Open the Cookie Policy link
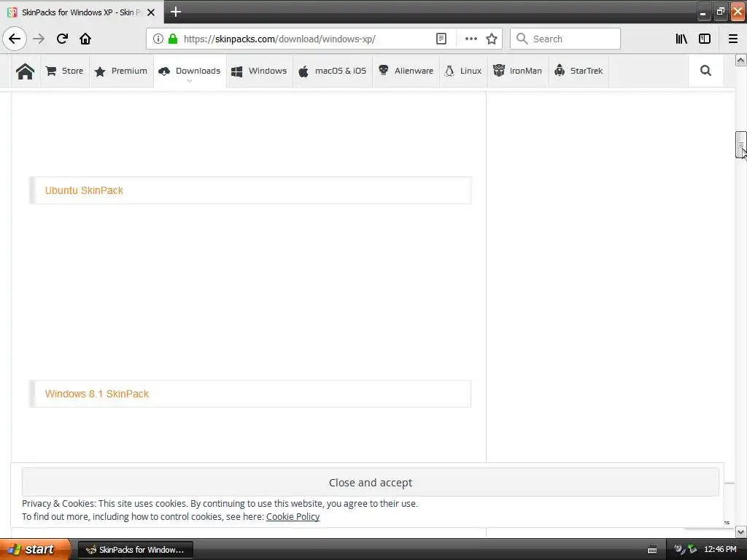 pos(293,517)
